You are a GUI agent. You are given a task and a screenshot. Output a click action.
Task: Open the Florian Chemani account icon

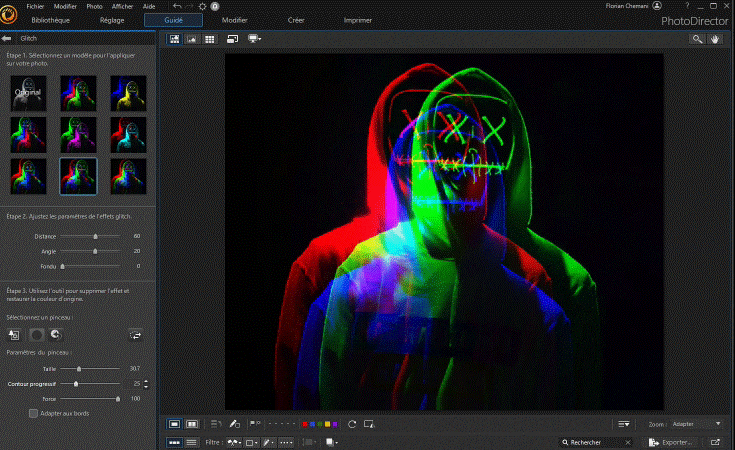(657, 6)
